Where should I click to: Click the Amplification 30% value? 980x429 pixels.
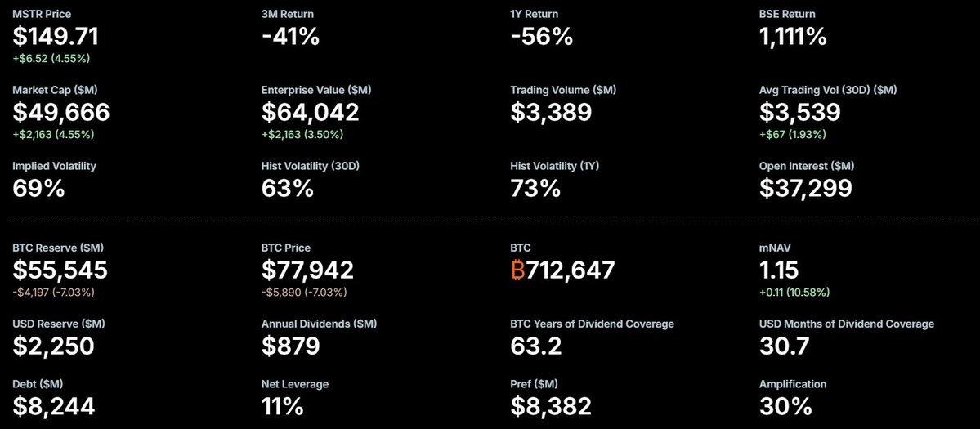(x=785, y=406)
